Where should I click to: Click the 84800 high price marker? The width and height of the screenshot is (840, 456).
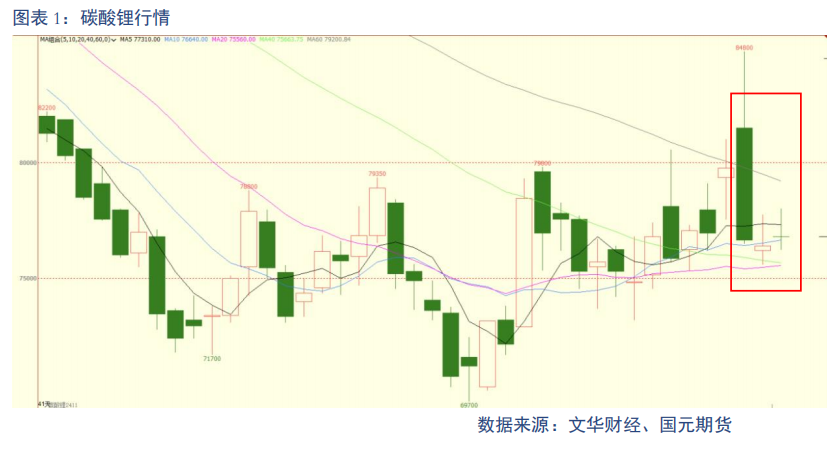(x=744, y=48)
